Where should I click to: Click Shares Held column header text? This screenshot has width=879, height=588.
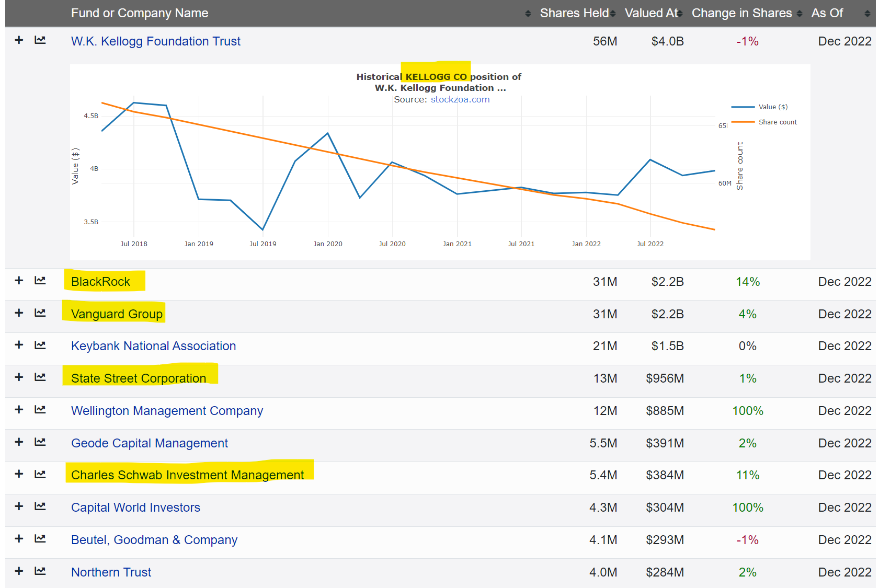(574, 13)
